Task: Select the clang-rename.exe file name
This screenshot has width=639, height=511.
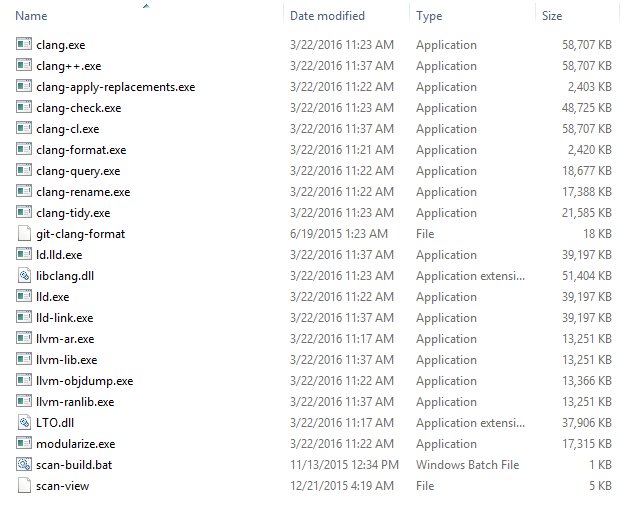Action: pos(83,192)
